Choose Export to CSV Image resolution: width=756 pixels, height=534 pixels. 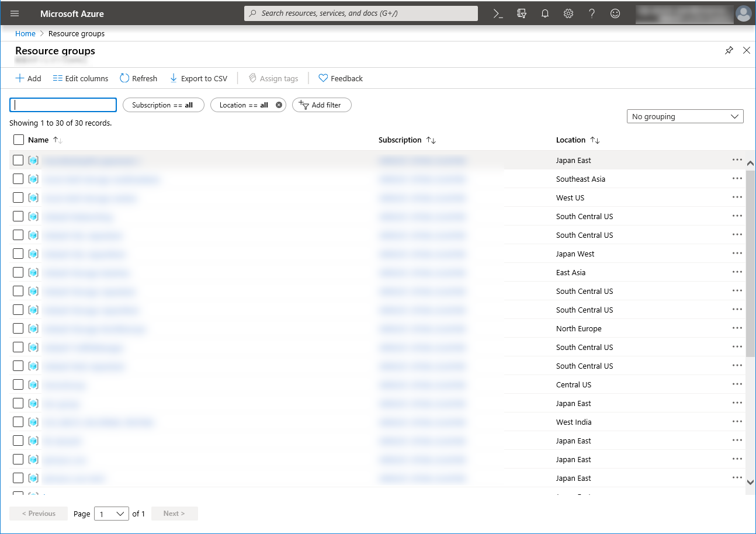pyautogui.click(x=198, y=78)
